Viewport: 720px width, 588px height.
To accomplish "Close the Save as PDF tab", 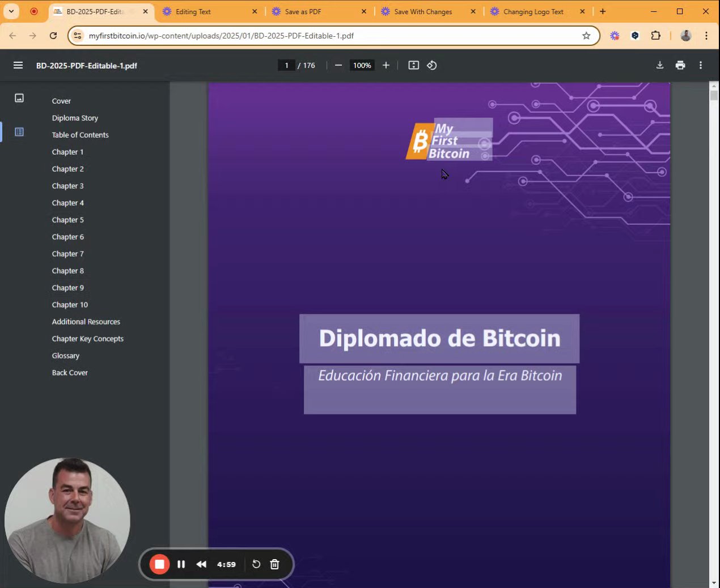I will tap(364, 11).
